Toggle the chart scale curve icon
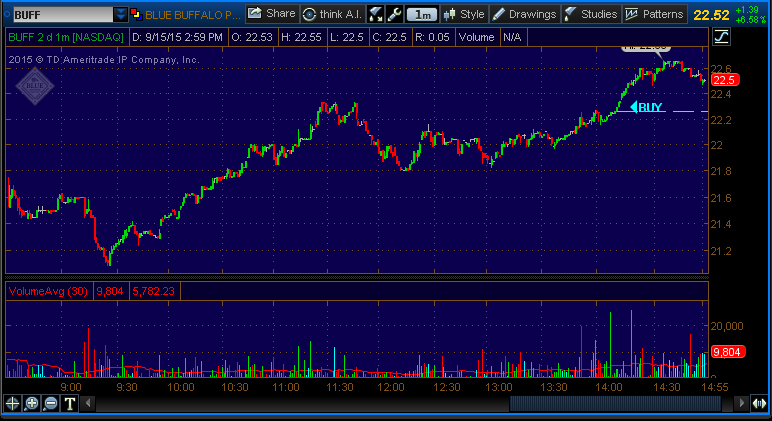Screen dimensions: 772x421 (721, 37)
